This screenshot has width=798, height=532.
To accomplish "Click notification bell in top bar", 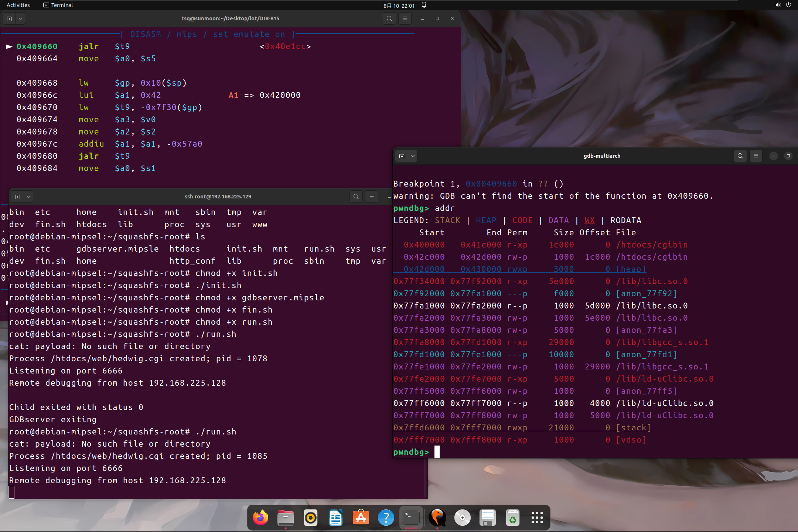I will 424,5.
